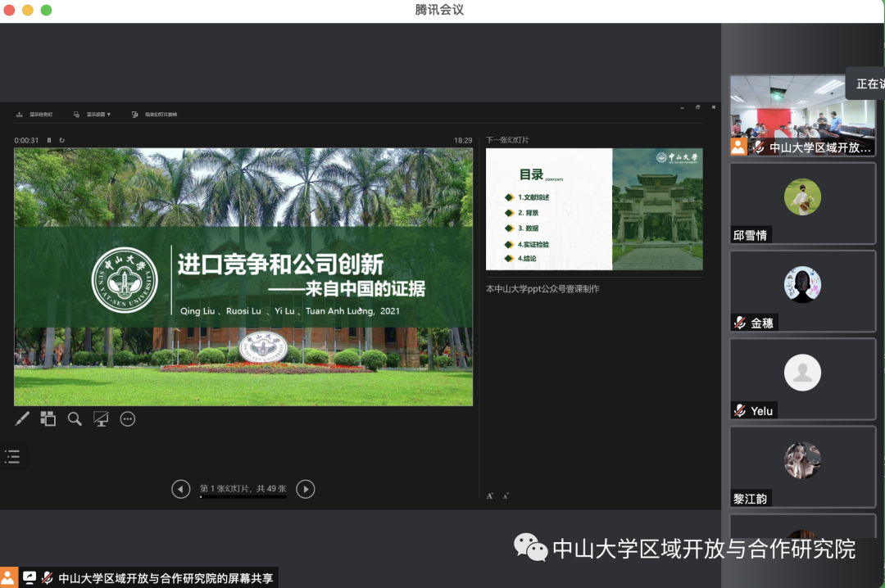The image size is (885, 588).
Task: Toggle black screen slide show icon
Action: [101, 418]
